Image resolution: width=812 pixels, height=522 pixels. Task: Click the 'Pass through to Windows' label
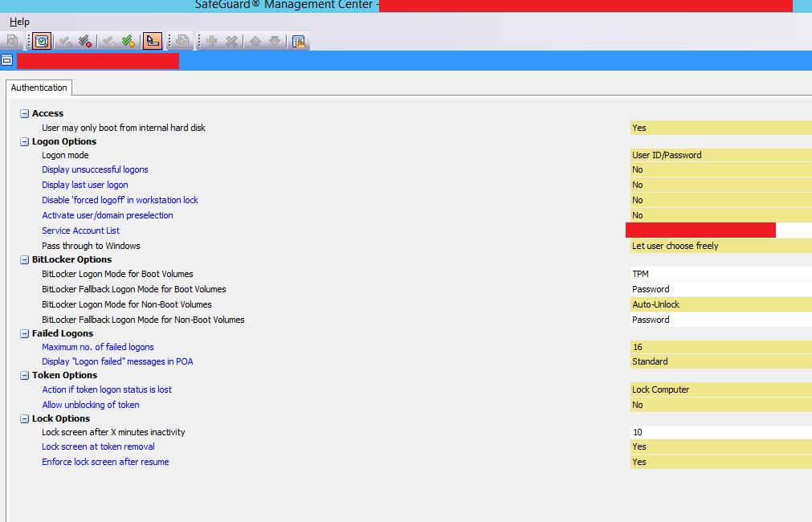91,246
